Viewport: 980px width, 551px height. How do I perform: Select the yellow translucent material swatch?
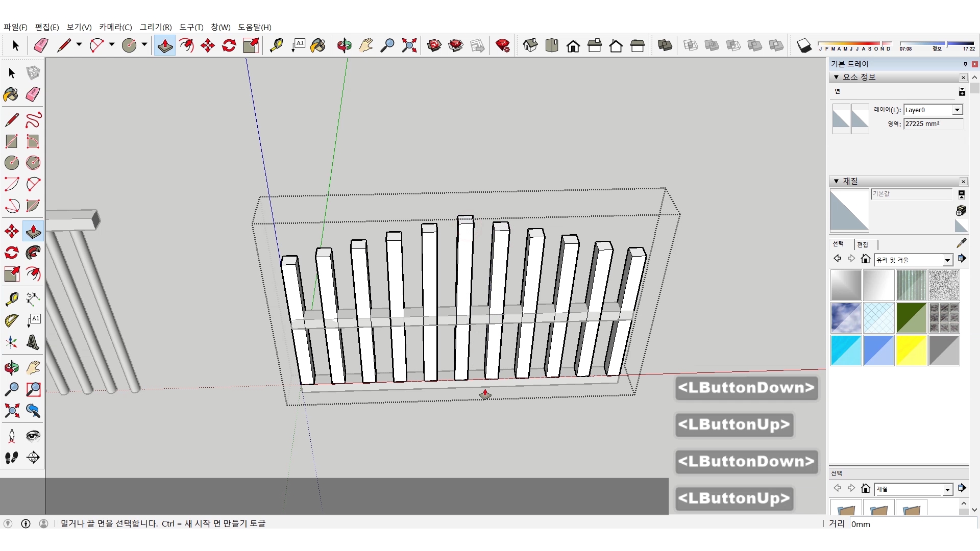coord(911,350)
